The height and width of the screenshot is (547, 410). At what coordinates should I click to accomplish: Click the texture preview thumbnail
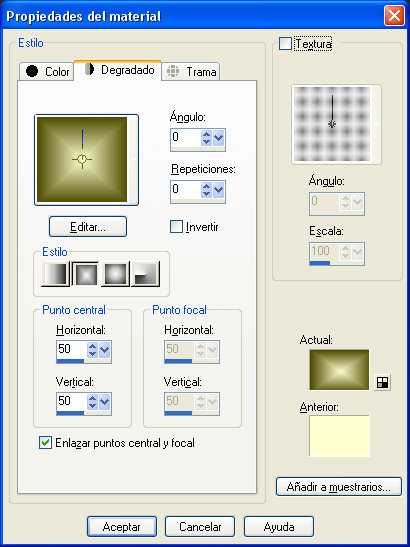click(x=331, y=124)
